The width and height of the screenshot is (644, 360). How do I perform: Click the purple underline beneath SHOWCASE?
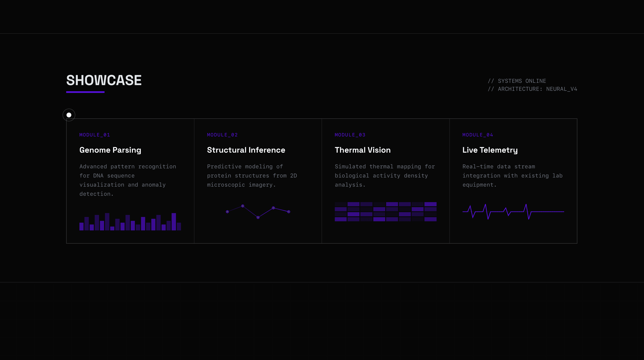85,92
